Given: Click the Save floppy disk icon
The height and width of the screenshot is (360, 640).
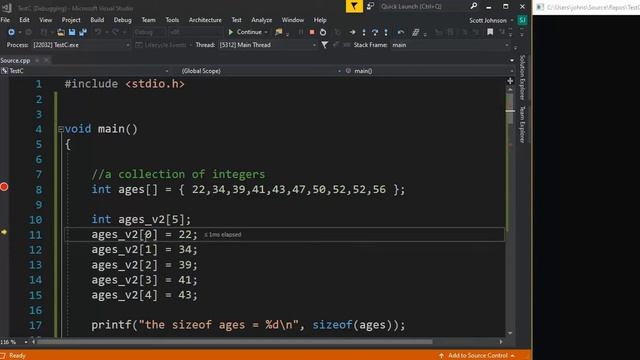Looking at the screenshot, I should tap(72, 32).
